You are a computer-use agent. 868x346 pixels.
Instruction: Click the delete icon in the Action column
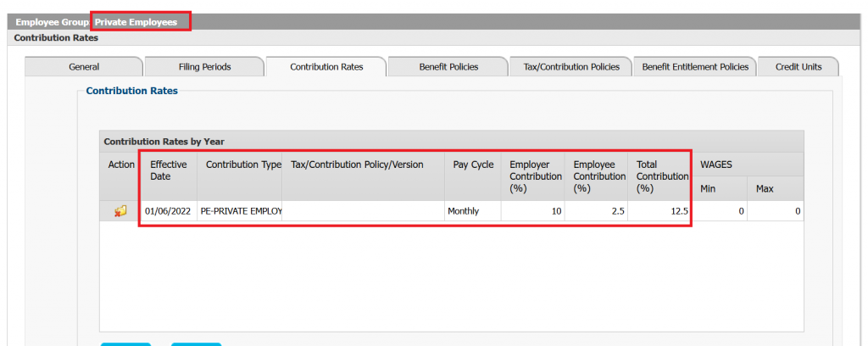point(120,211)
